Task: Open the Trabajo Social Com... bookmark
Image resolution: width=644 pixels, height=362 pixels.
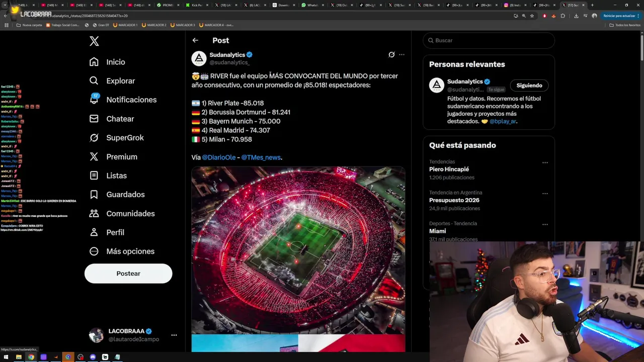Action: pyautogui.click(x=63, y=25)
